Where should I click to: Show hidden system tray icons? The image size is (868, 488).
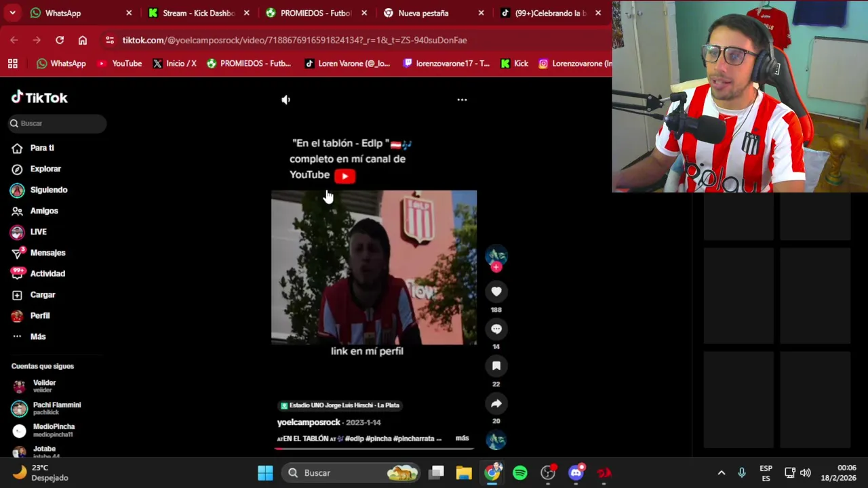click(x=722, y=473)
